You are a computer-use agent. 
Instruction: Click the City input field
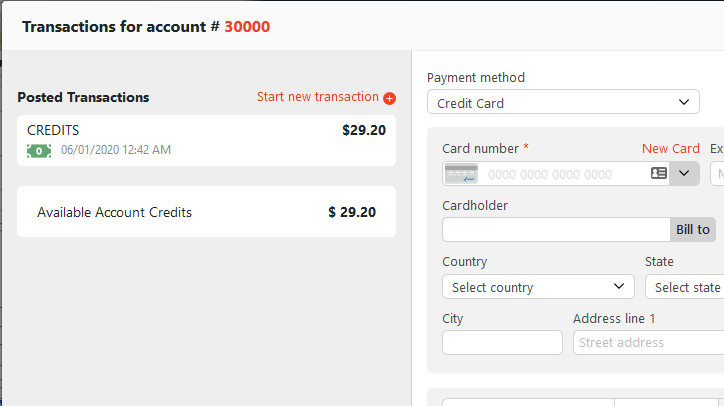pos(502,342)
